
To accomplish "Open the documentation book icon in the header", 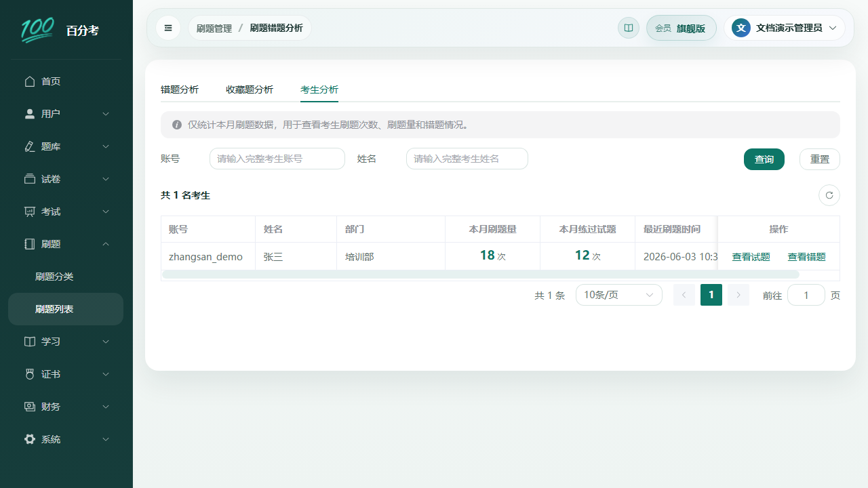I will (x=629, y=28).
